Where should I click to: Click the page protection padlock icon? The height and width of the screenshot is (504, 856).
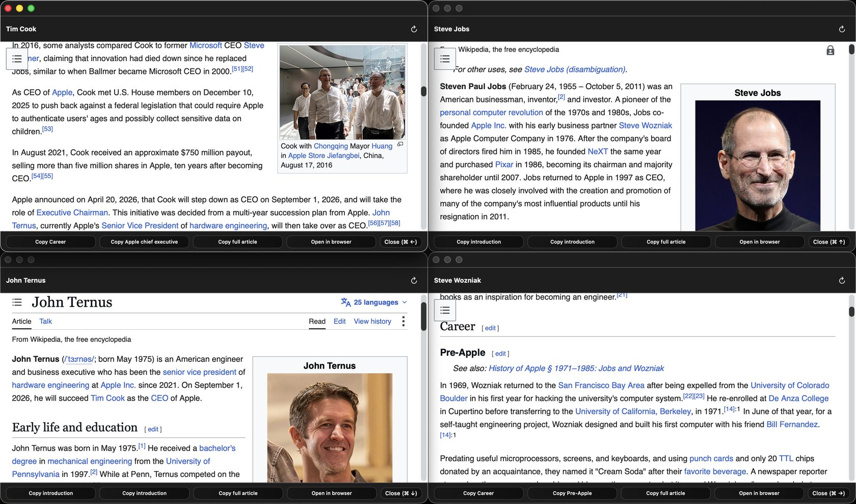tap(830, 50)
